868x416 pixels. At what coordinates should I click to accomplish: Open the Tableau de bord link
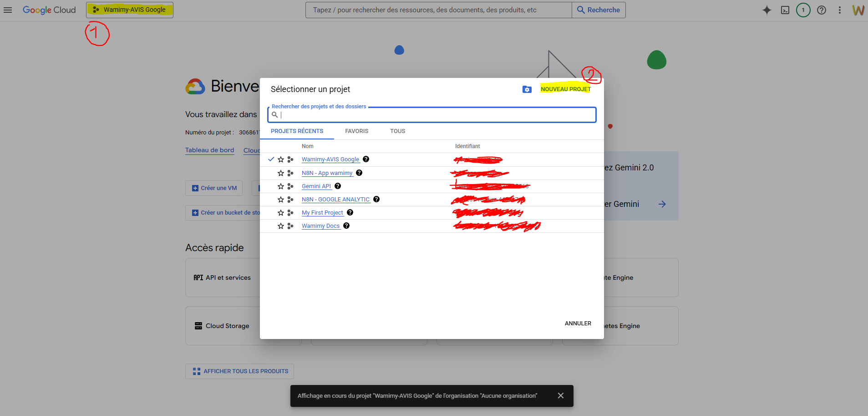tap(210, 150)
